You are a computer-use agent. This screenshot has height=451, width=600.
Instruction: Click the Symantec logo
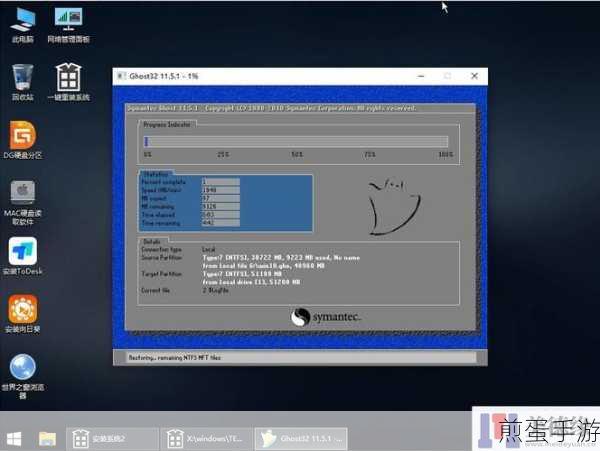pos(326,317)
